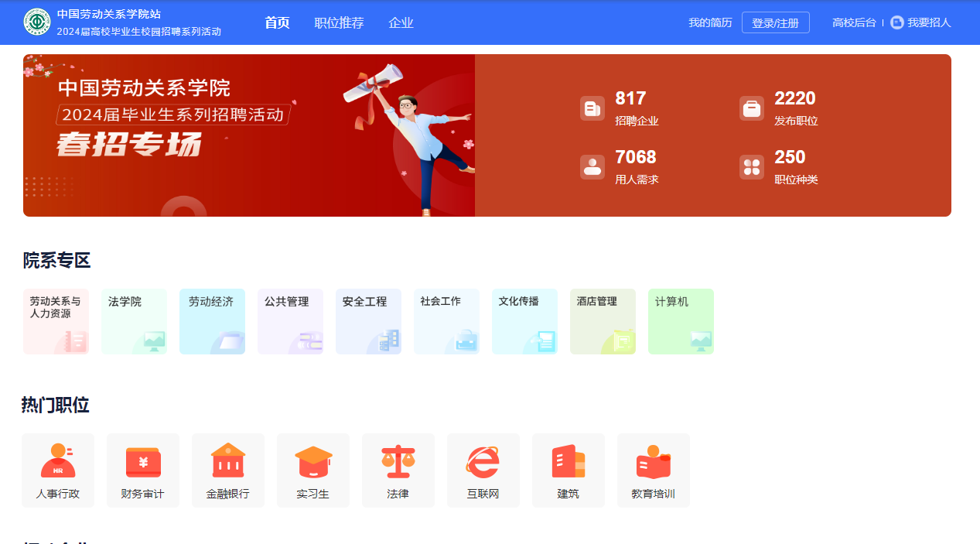
Task: Select 公共管理 department card
Action: 291,322
